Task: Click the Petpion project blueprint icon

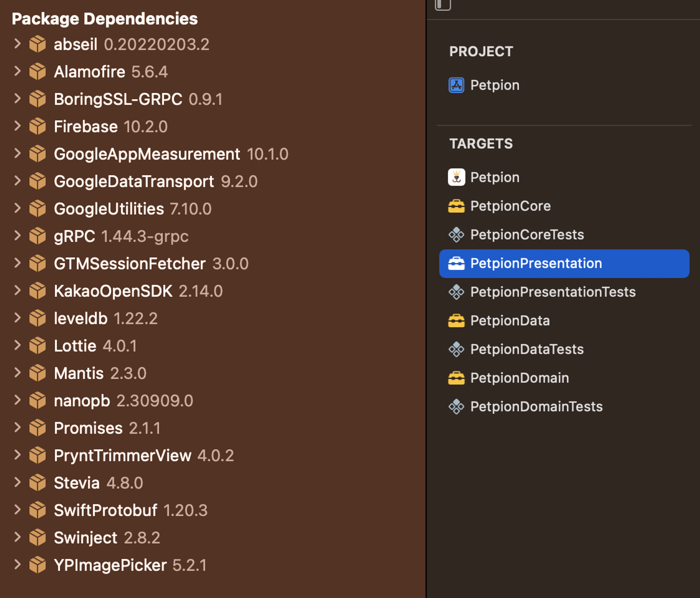Action: coord(456,85)
